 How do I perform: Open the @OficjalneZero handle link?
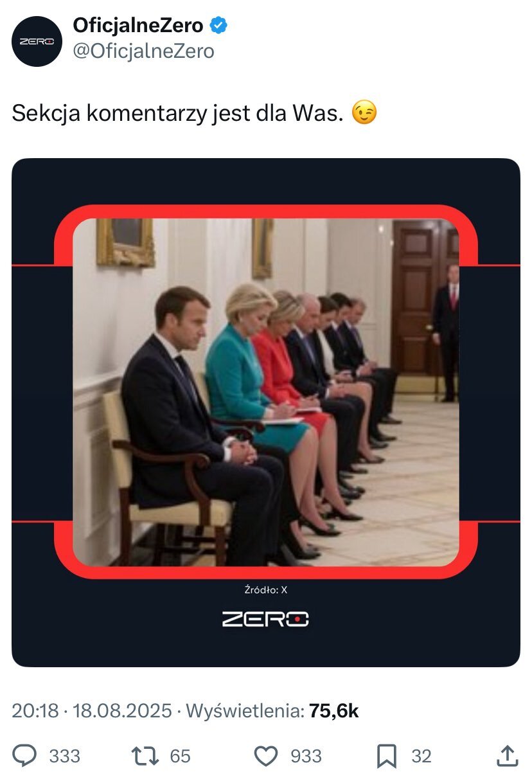point(143,51)
